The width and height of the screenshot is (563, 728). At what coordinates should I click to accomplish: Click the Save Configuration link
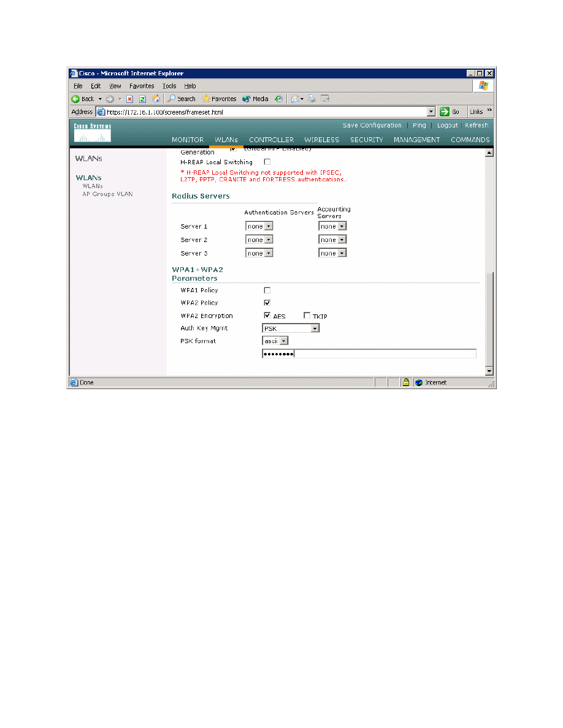[372, 125]
